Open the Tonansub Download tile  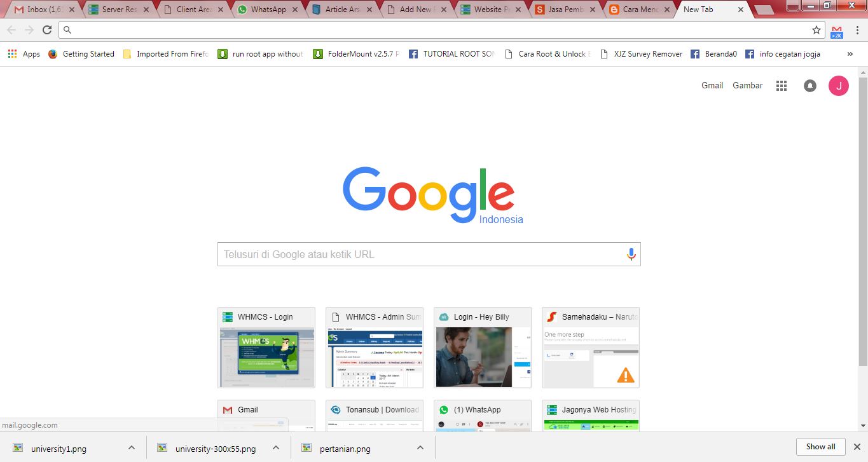pyautogui.click(x=375, y=416)
